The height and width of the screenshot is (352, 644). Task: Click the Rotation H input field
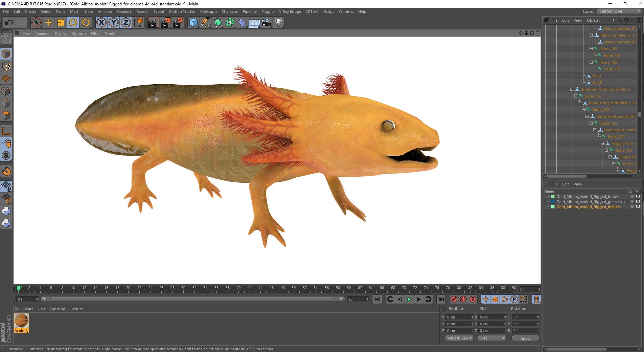(x=526, y=317)
